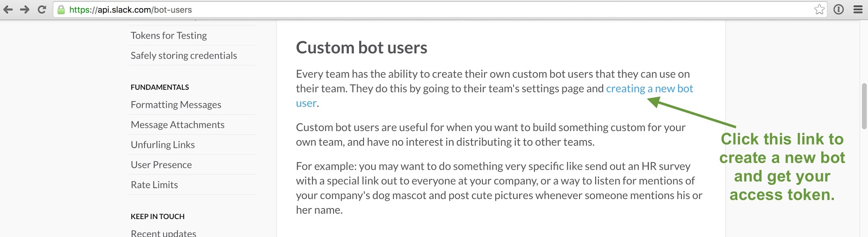View the Rate Limits page
Image resolution: width=868 pixels, height=237 pixels.
point(154,185)
